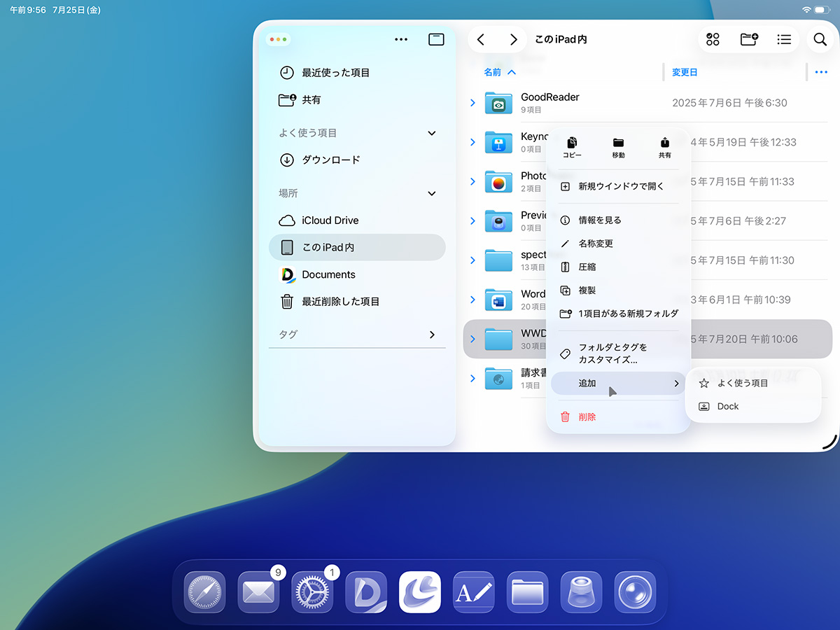
Task: Grab window resize handle at corner
Action: pos(829,441)
